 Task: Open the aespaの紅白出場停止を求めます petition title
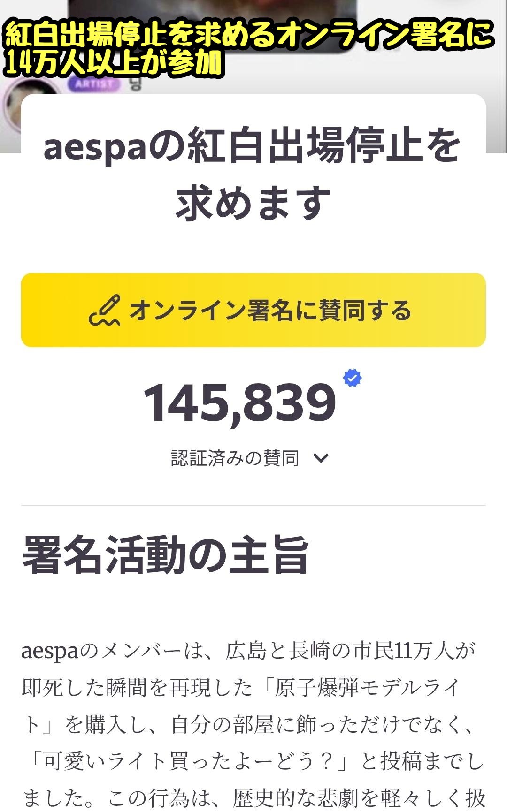click(253, 146)
